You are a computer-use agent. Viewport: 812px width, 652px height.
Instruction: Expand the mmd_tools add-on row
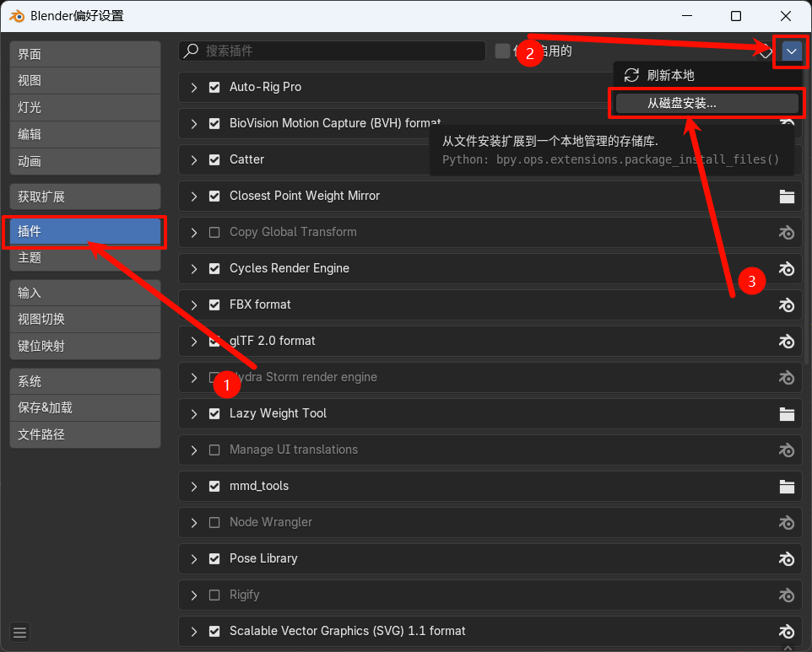tap(193, 486)
